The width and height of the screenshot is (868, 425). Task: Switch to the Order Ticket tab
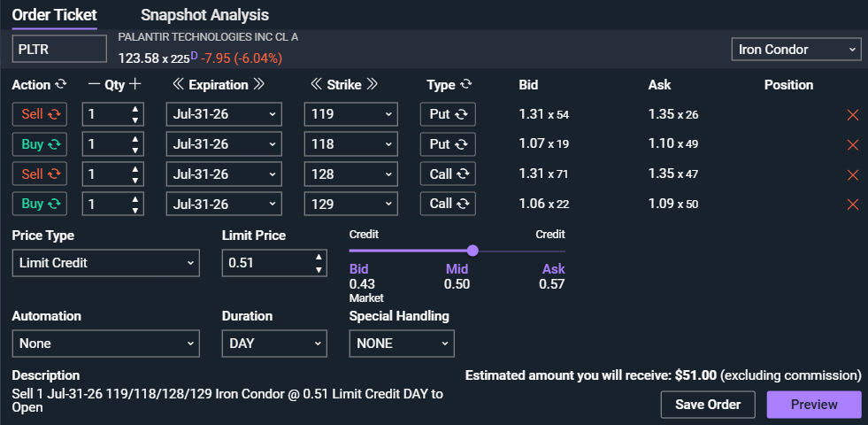click(x=54, y=15)
